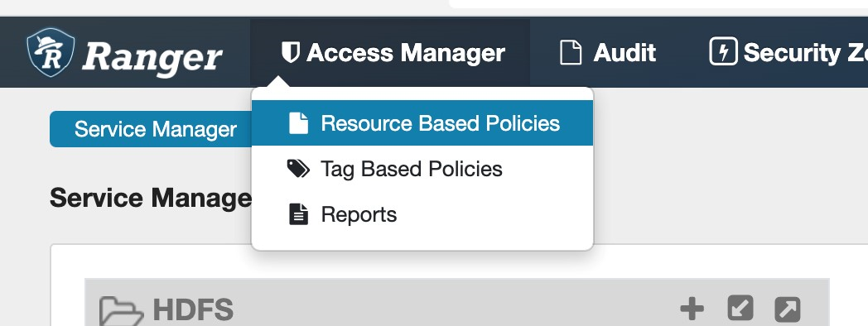Click the file icon beside Resource Based Policies
The image size is (868, 326).
(298, 123)
